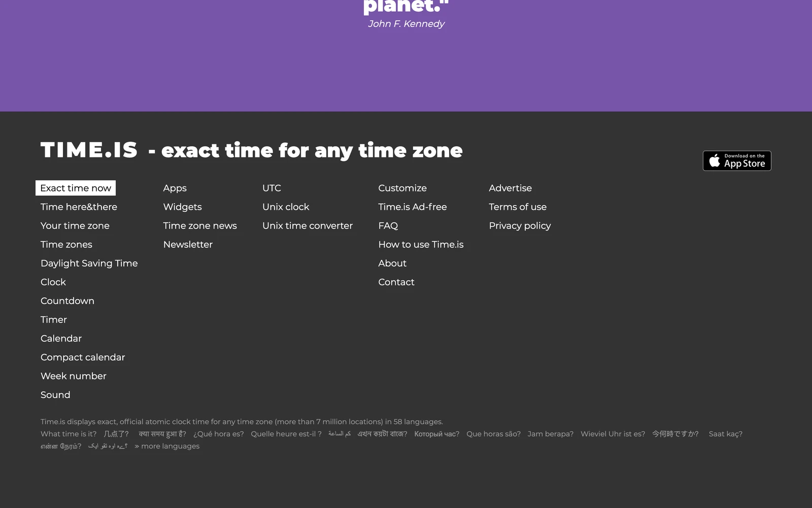Screen dimensions: 812x508
Task: Open the Clock link
Action: click(53, 282)
